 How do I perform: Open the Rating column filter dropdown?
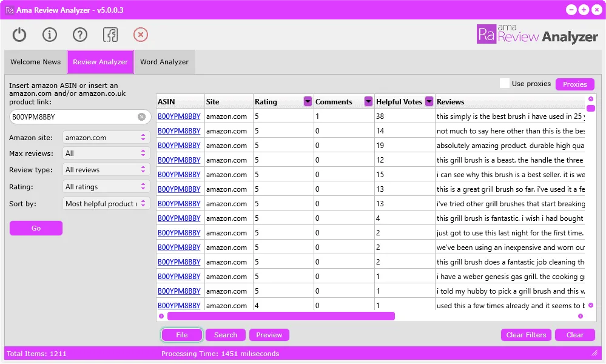tap(308, 101)
